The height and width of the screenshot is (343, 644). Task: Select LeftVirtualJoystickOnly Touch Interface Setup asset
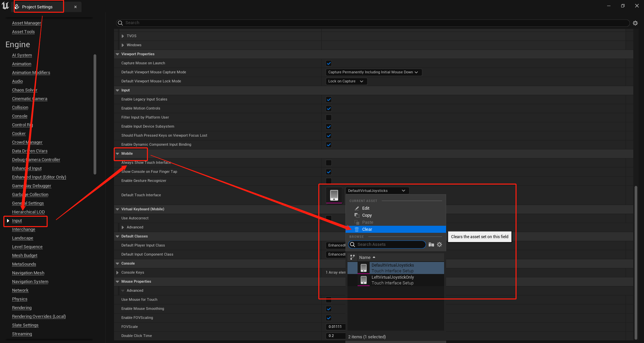396,280
